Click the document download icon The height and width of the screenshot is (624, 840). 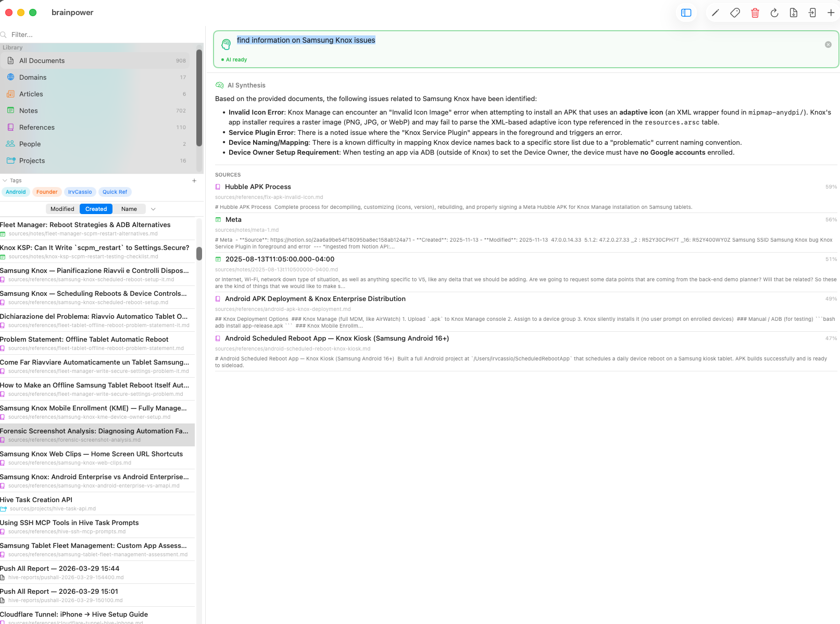[x=793, y=13]
